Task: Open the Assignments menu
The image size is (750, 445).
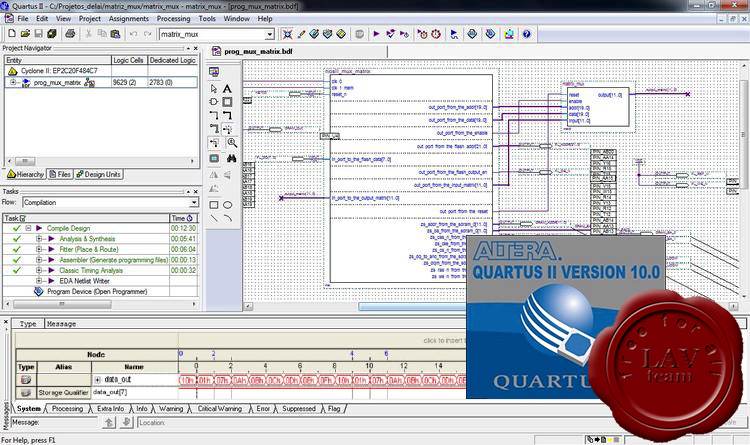Action: coord(129,18)
